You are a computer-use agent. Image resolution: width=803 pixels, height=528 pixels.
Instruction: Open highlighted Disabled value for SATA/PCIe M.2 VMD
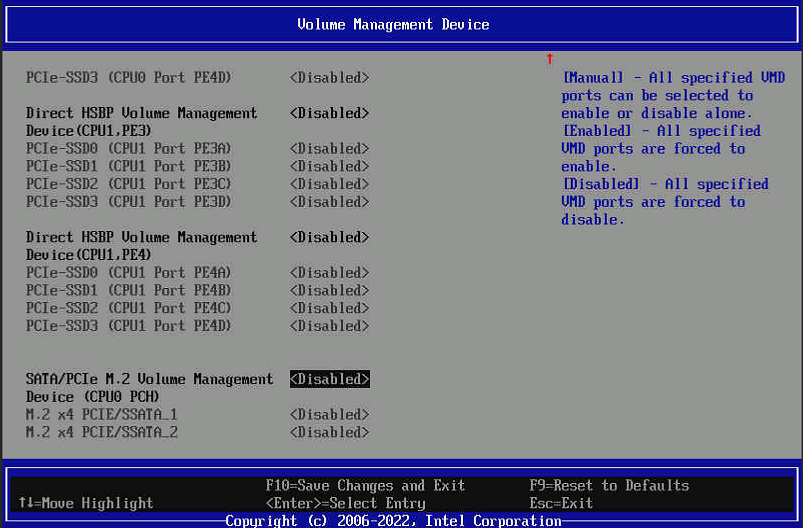(x=329, y=379)
